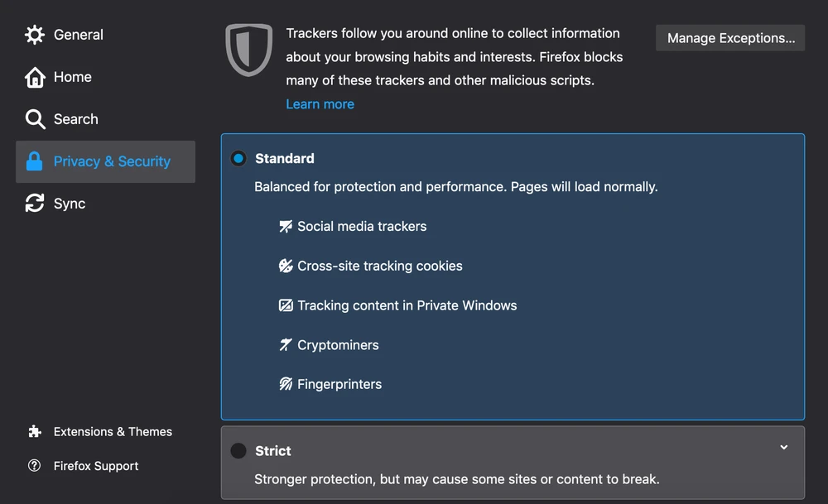828x504 pixels.
Task: Click the tracking protection shield icon
Action: [249, 50]
